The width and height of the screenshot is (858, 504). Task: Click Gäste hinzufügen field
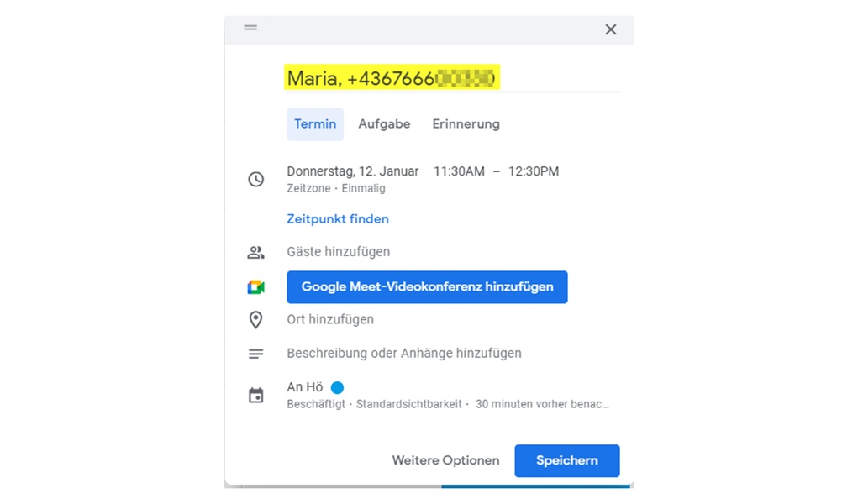click(338, 252)
